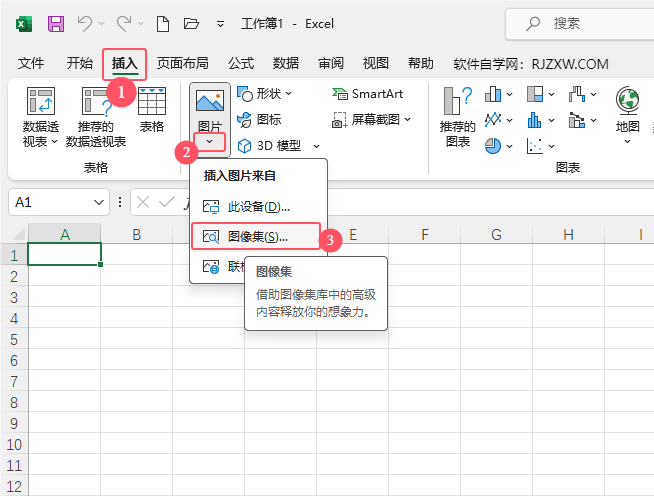Select row 5 header

pos(14,339)
